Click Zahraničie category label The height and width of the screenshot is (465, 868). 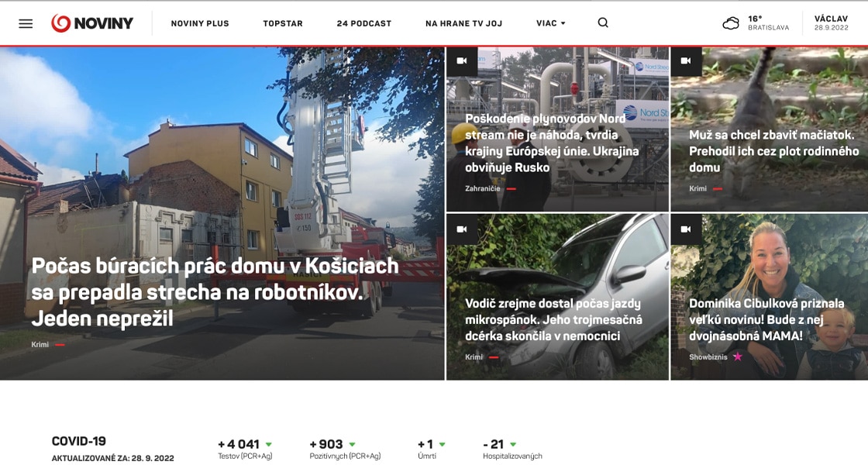coord(482,189)
